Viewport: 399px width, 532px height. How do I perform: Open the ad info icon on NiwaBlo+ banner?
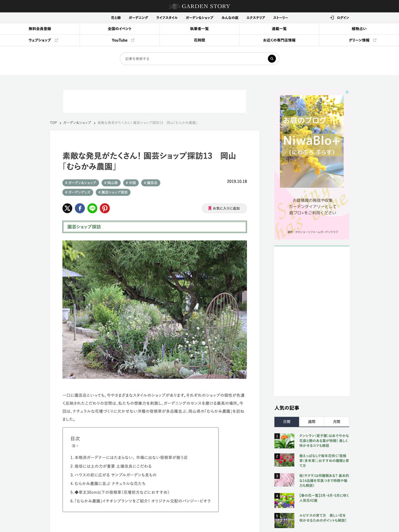[x=347, y=92]
